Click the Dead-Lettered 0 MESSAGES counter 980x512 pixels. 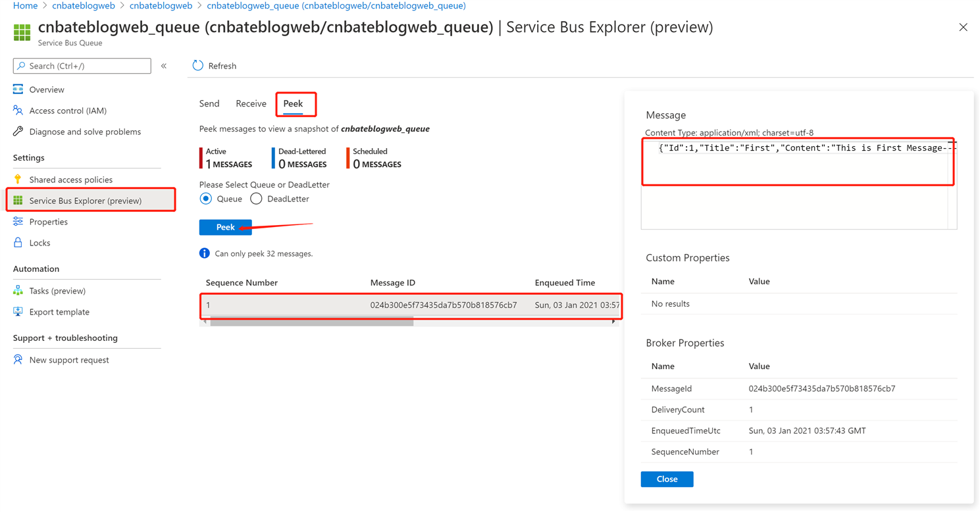coord(299,158)
